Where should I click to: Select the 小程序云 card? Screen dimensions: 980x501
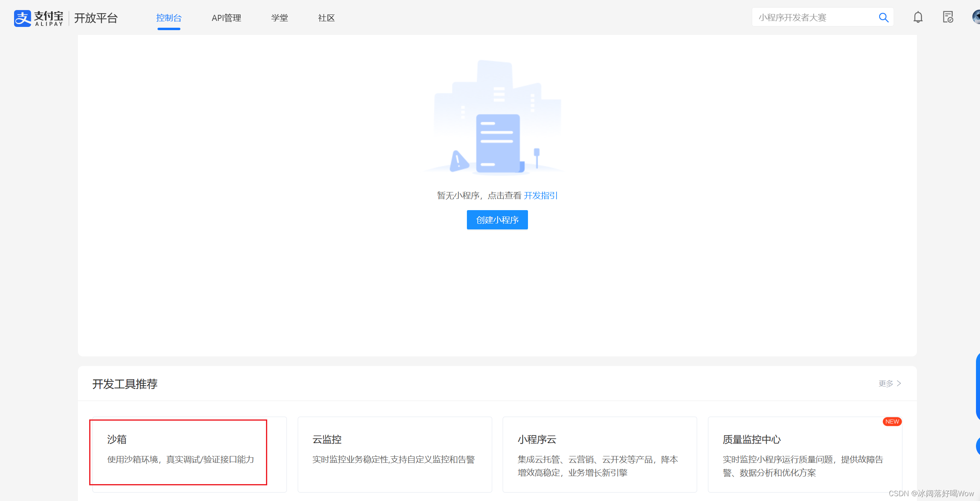click(x=599, y=454)
